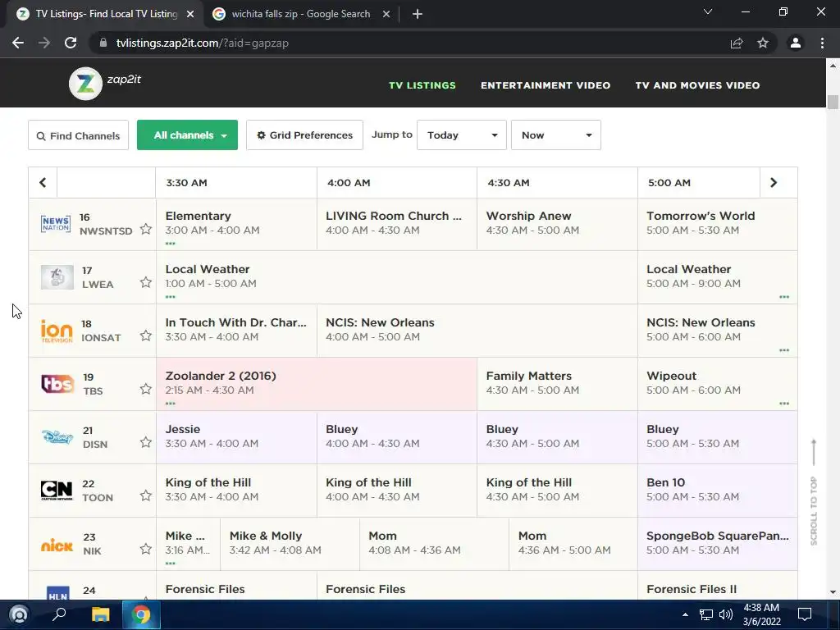Image resolution: width=840 pixels, height=630 pixels.
Task: Open Worship Anew program
Action: (557, 224)
